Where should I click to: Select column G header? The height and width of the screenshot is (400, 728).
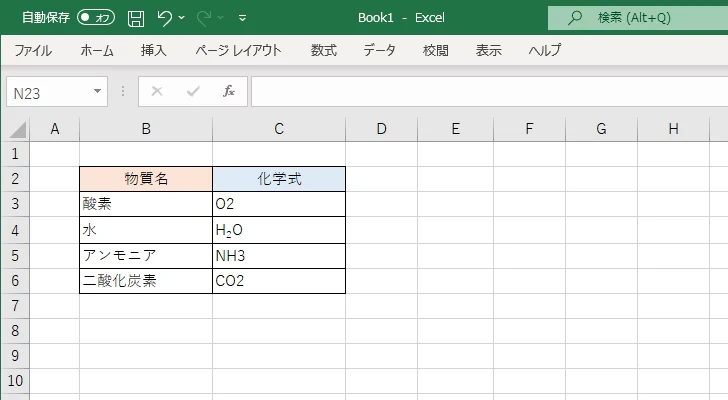click(x=601, y=129)
